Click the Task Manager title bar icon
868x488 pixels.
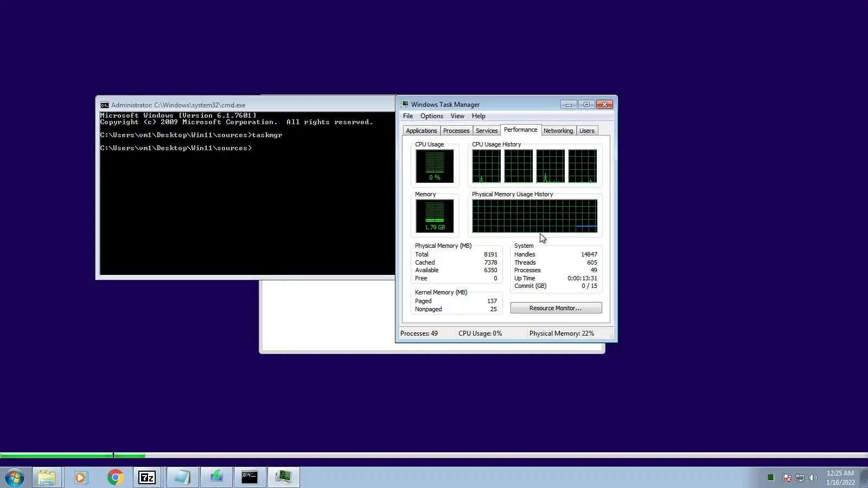[x=405, y=105]
